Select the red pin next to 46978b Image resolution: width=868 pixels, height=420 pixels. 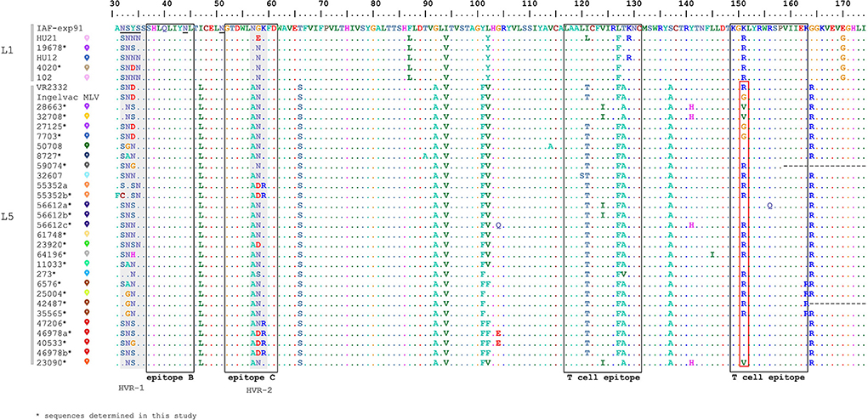[87, 353]
